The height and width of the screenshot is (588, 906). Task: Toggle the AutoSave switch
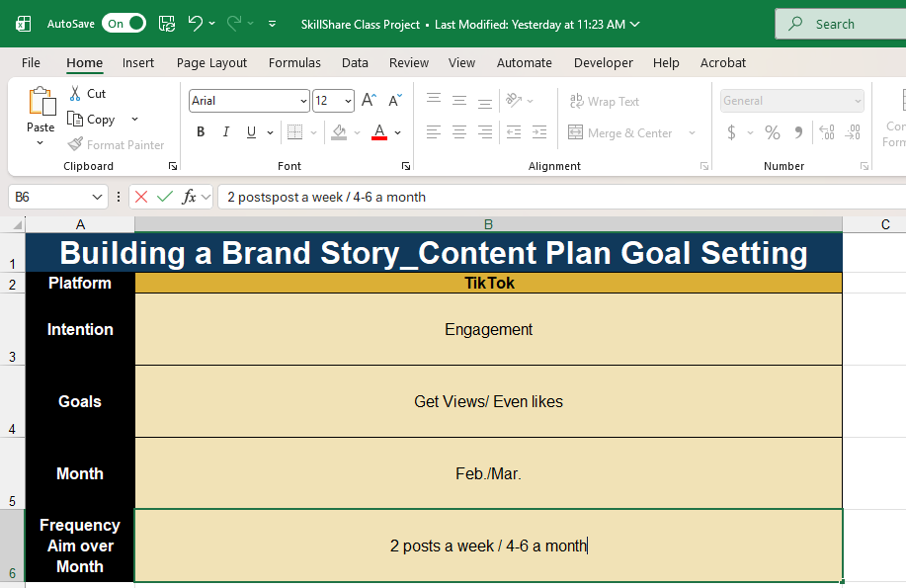tap(124, 24)
